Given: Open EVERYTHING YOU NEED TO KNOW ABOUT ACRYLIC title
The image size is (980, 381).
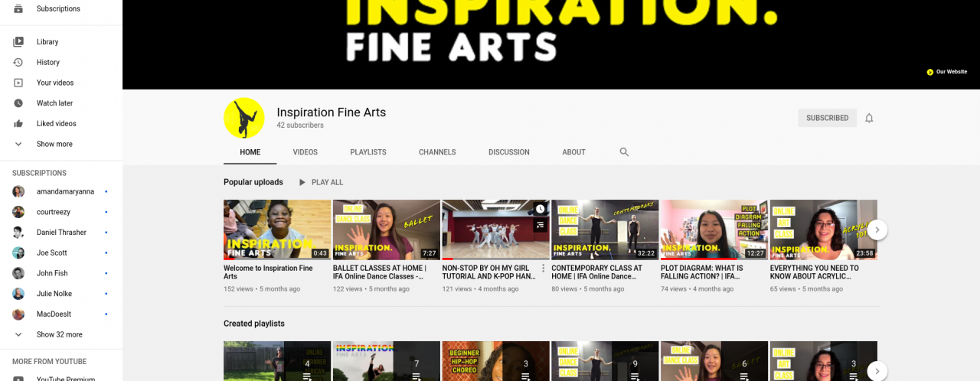Looking at the screenshot, I should click(815, 272).
